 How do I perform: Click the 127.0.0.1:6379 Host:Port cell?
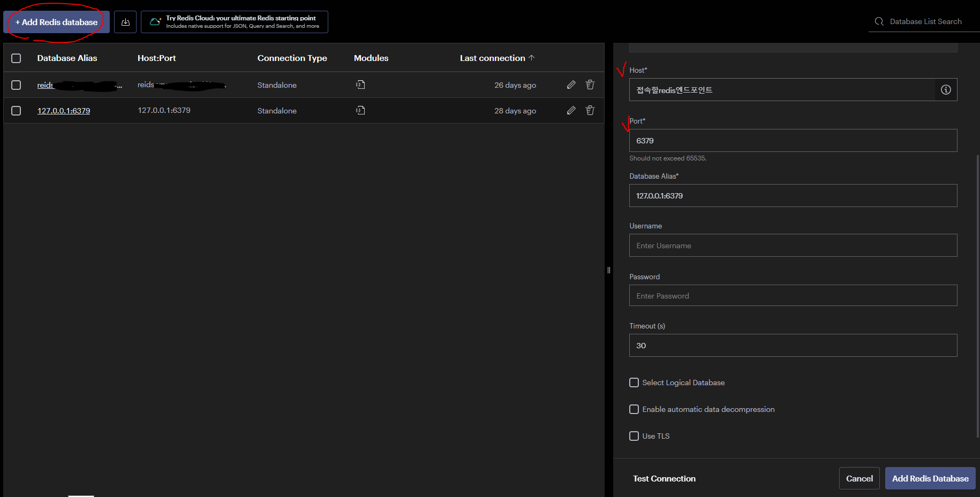pos(164,110)
